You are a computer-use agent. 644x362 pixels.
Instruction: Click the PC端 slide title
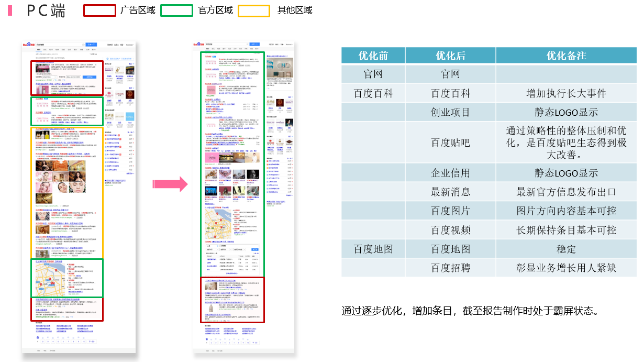click(x=46, y=10)
